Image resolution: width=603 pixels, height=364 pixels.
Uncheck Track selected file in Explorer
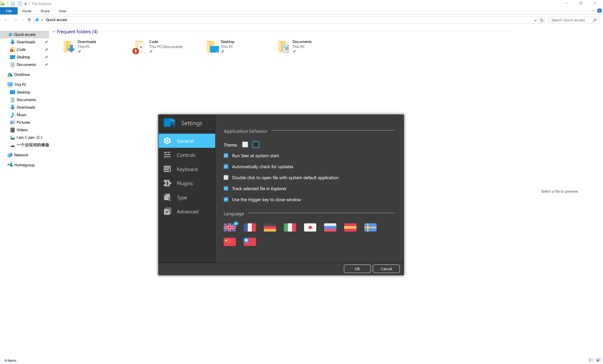pos(226,189)
